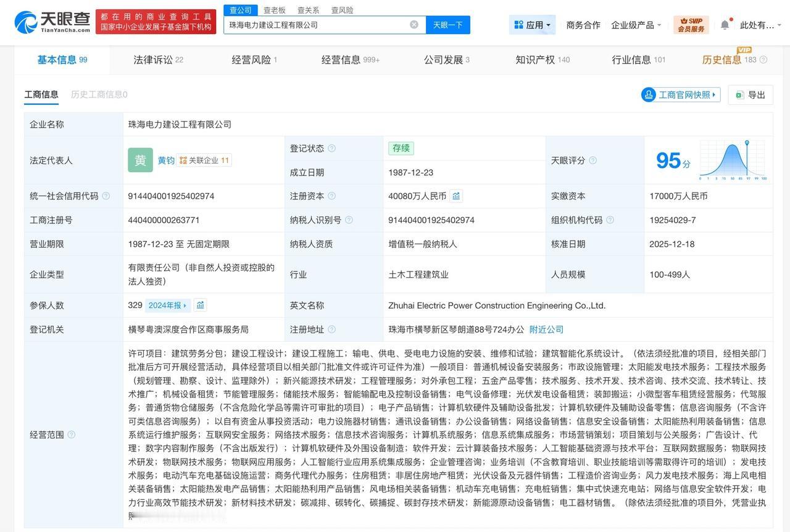Screen dimensions: 790x532
Task: Click the TianYanCha logo icon
Action: [x=26, y=22]
